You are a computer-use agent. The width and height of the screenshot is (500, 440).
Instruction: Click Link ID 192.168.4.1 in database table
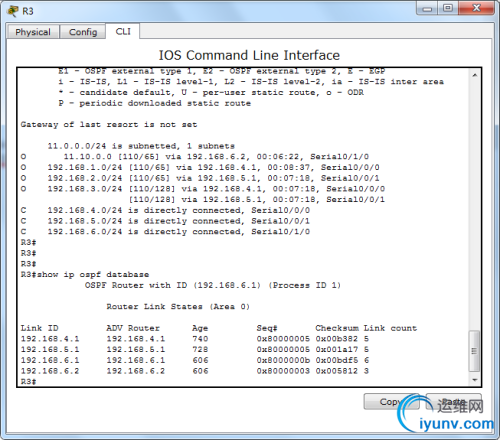click(x=50, y=339)
